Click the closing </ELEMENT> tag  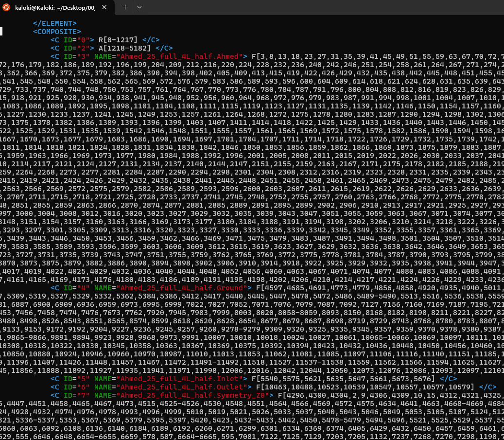click(54, 23)
